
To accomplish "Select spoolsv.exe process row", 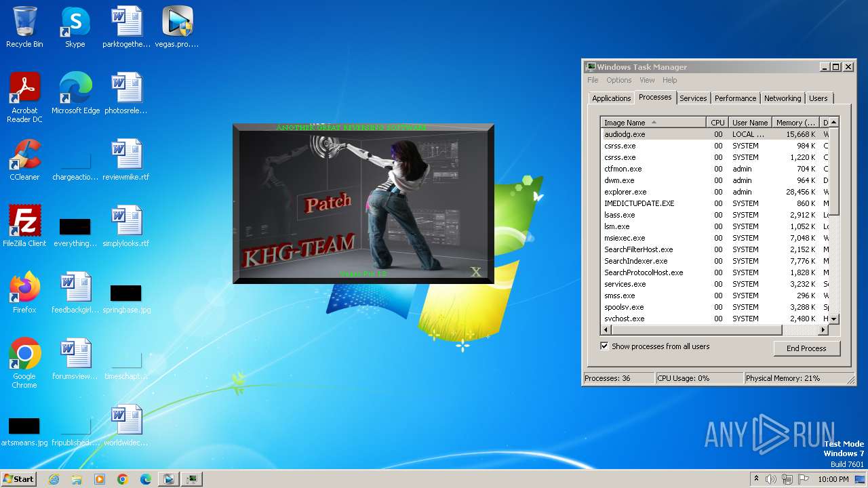I will click(x=715, y=307).
